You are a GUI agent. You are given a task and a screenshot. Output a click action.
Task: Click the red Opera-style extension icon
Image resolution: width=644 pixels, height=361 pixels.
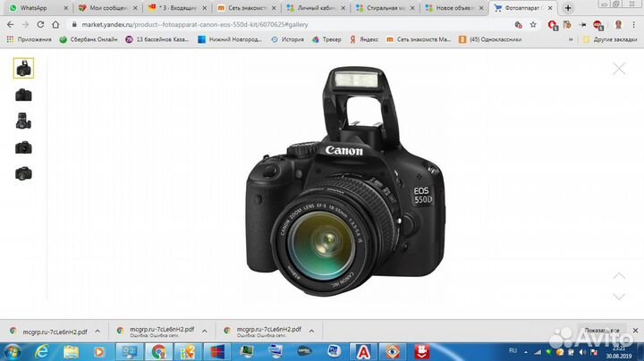click(553, 25)
